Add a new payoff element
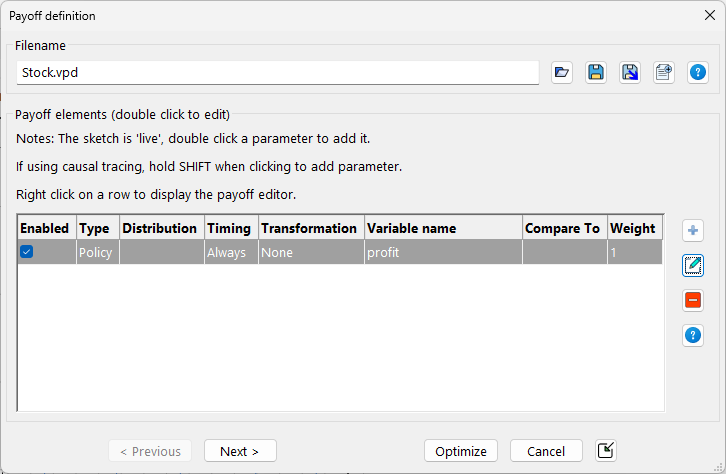The height and width of the screenshot is (474, 726). click(693, 231)
